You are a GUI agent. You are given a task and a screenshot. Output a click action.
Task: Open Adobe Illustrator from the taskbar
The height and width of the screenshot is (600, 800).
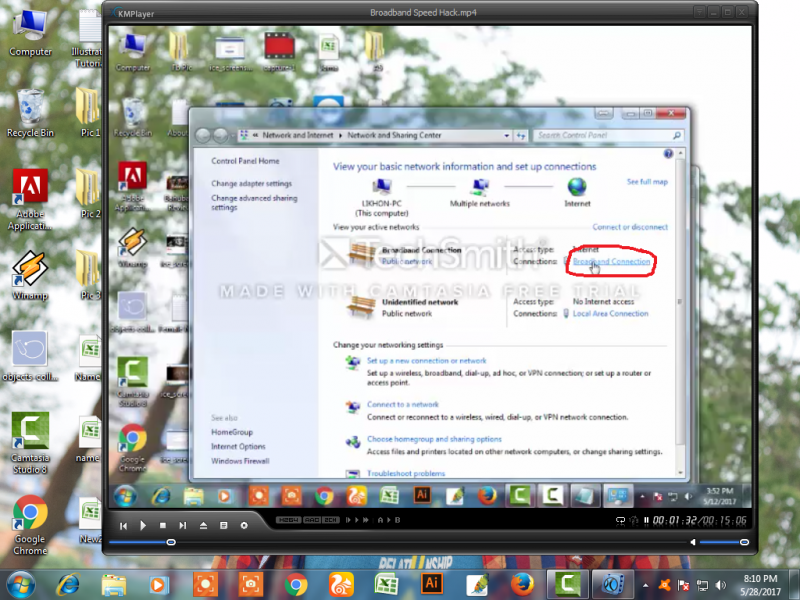point(432,584)
